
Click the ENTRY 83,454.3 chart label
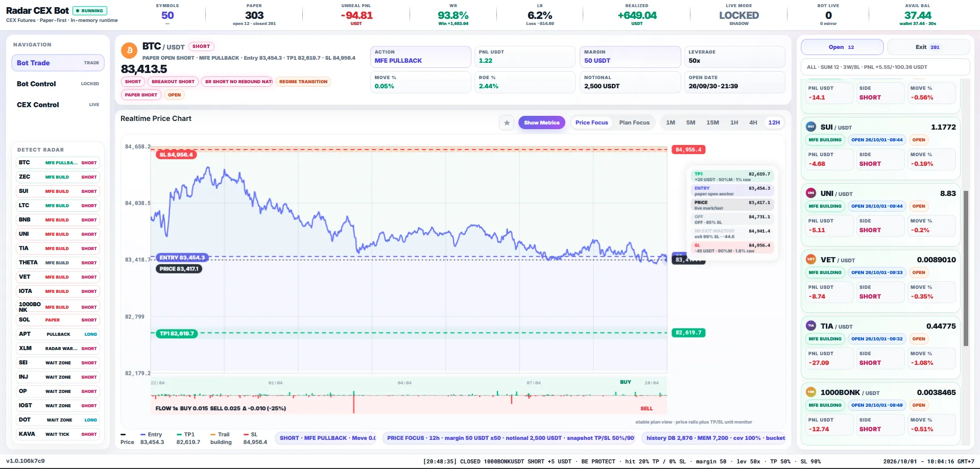click(182, 258)
